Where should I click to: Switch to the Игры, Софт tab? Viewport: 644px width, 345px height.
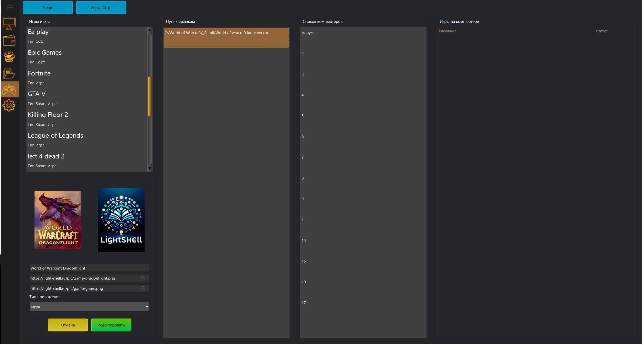[x=101, y=8]
